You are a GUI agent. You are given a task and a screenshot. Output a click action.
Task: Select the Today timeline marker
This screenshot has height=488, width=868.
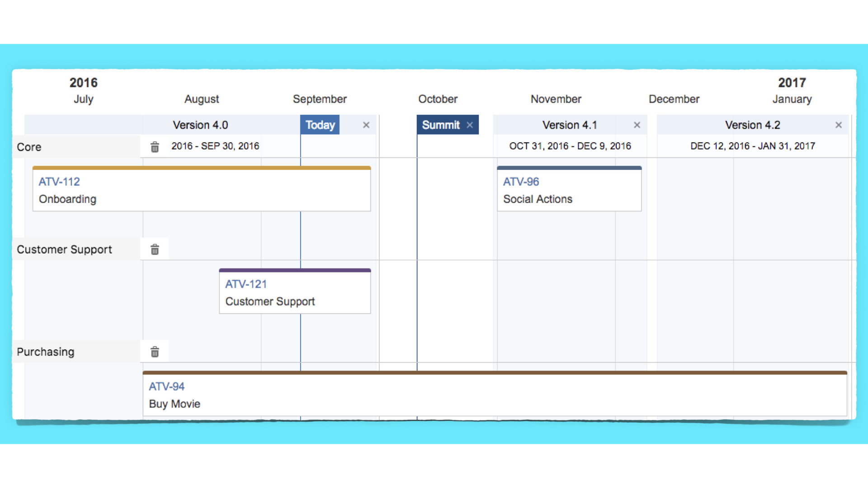pyautogui.click(x=320, y=125)
